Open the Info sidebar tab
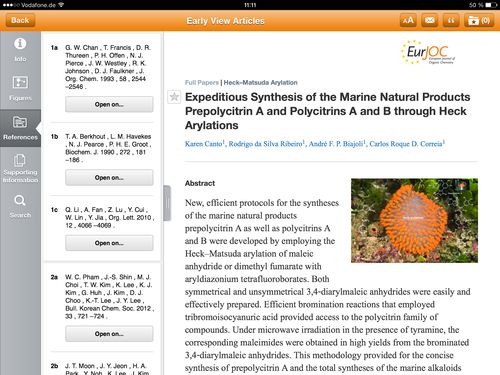Screen dimensions: 500x375 click(20, 50)
